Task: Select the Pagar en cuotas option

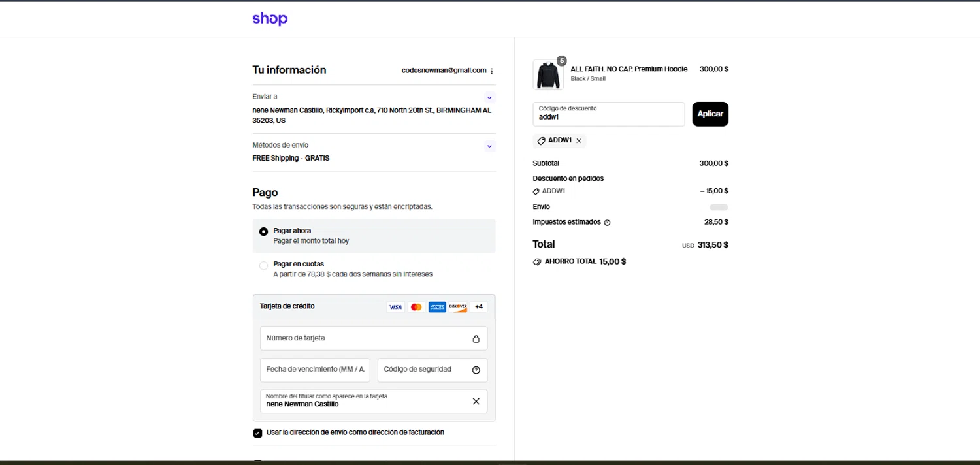Action: click(x=264, y=265)
